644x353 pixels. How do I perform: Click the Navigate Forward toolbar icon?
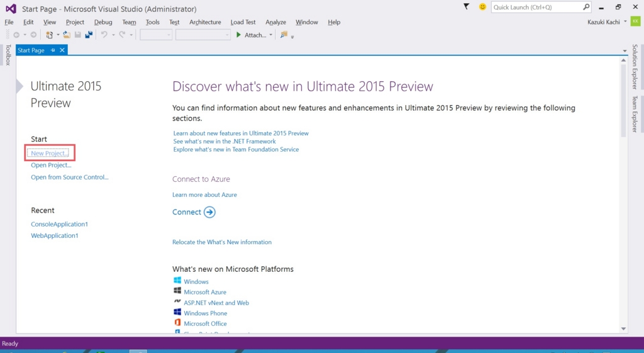[x=33, y=35]
